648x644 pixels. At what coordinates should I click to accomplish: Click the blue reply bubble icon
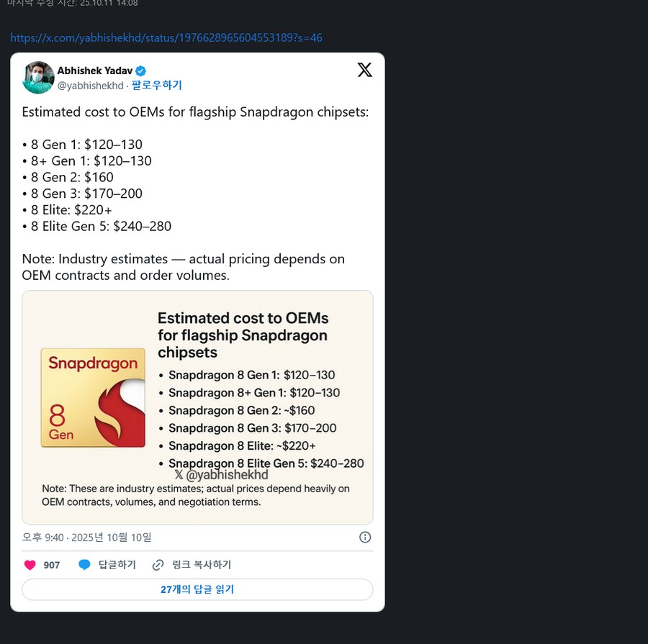pos(84,565)
